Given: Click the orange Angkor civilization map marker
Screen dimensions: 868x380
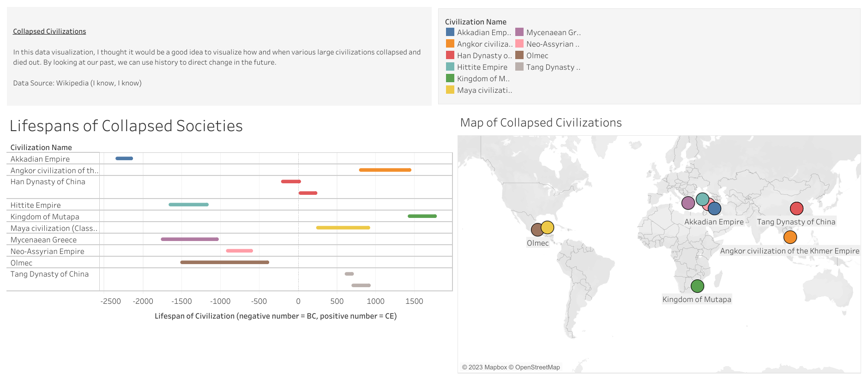Looking at the screenshot, I should pos(790,237).
